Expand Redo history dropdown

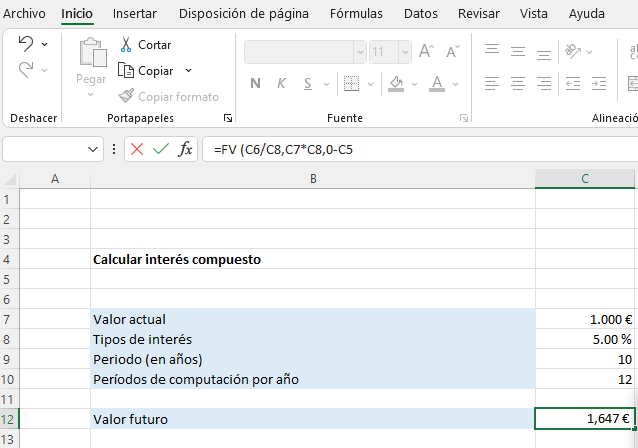pos(45,70)
